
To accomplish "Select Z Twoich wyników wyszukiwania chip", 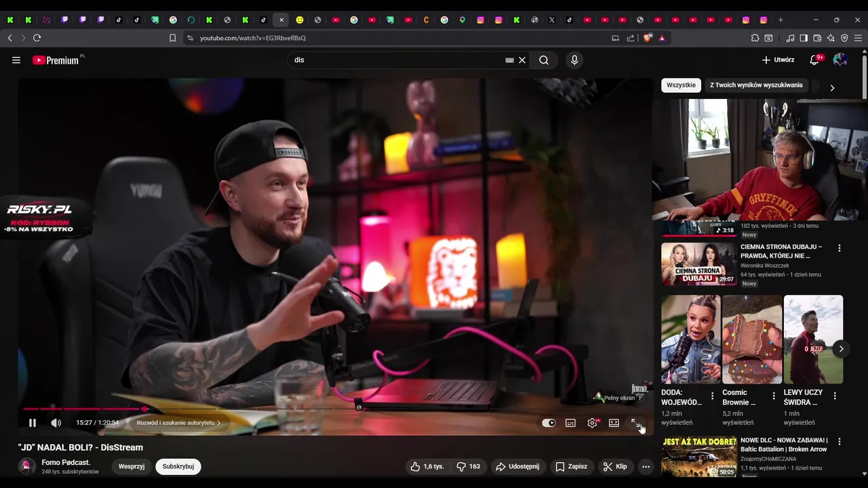I will point(756,85).
